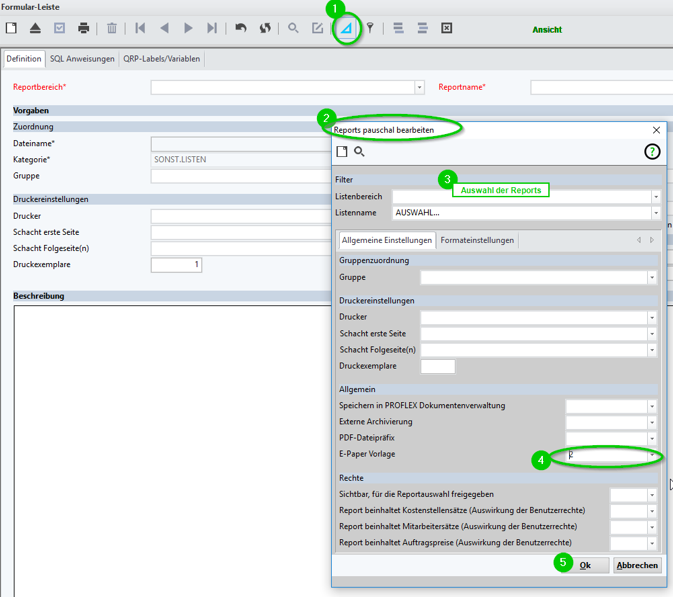Open the highlighted blue triangle tool
The width and height of the screenshot is (673, 597).
click(346, 29)
